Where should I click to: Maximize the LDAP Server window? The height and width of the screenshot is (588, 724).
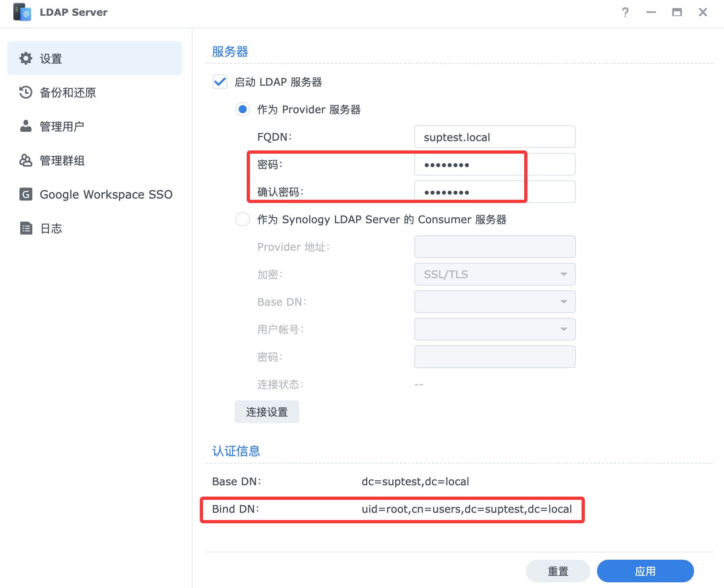point(677,12)
